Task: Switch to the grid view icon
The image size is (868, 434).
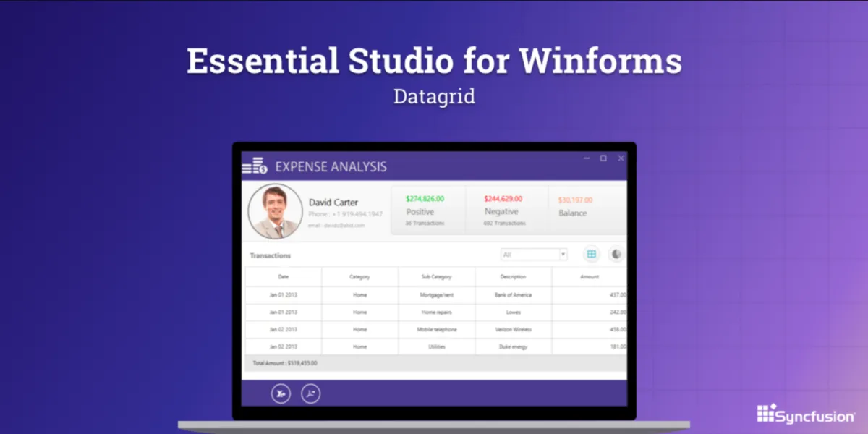Action: point(592,254)
